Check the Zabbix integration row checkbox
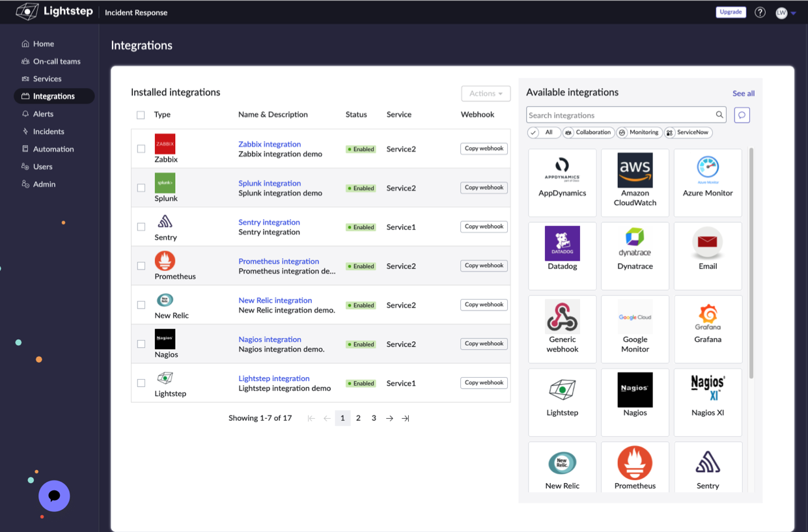Viewport: 808px width, 532px height. pyautogui.click(x=141, y=149)
